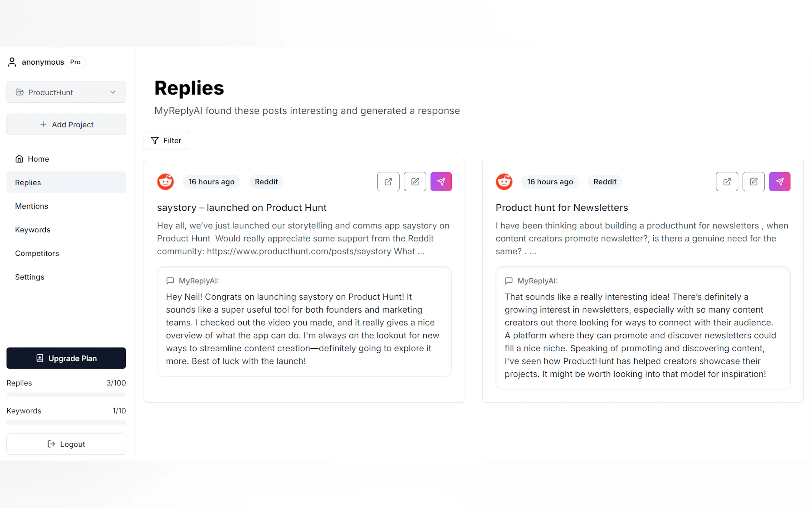The height and width of the screenshot is (508, 812).
Task: Edit the Newsletters reply with pencil icon
Action: point(753,182)
